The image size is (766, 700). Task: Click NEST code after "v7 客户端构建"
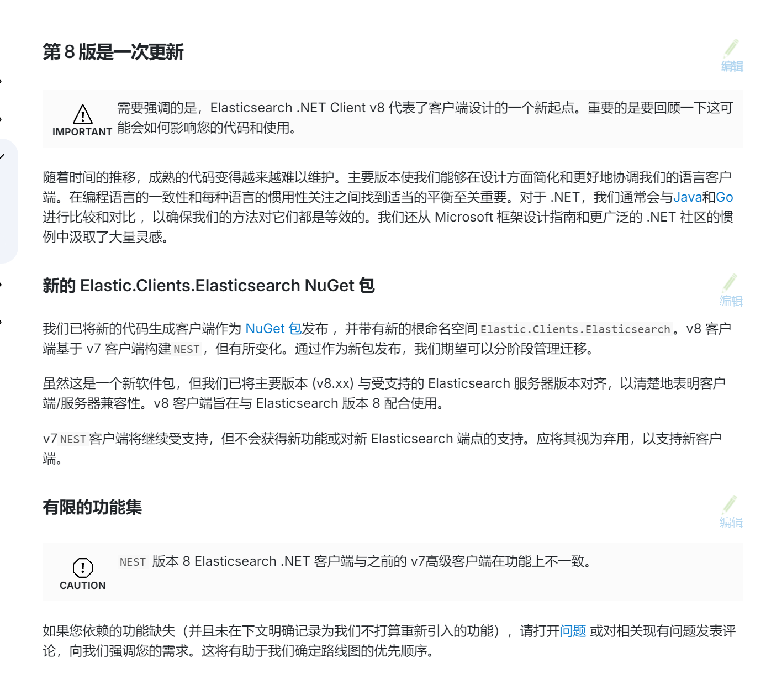coord(187,349)
